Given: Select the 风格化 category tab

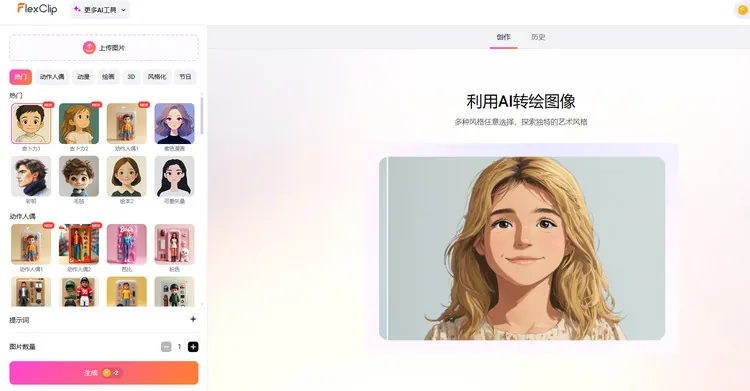Looking at the screenshot, I should [x=157, y=77].
